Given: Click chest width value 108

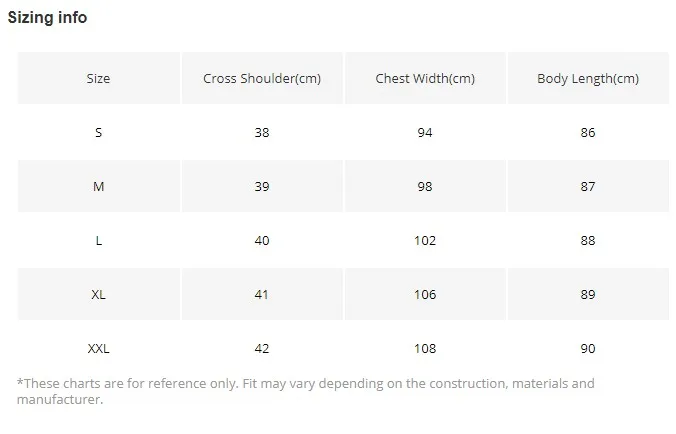Looking at the screenshot, I should point(425,349).
